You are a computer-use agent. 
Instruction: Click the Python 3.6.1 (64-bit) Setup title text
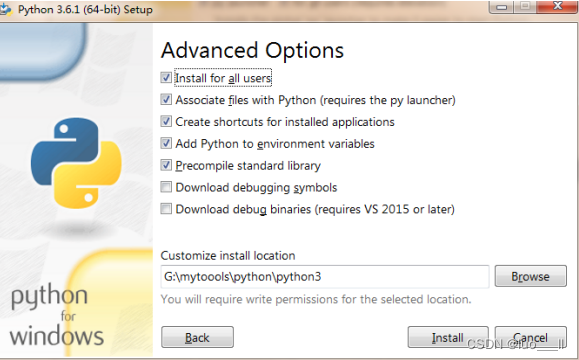tap(85, 10)
